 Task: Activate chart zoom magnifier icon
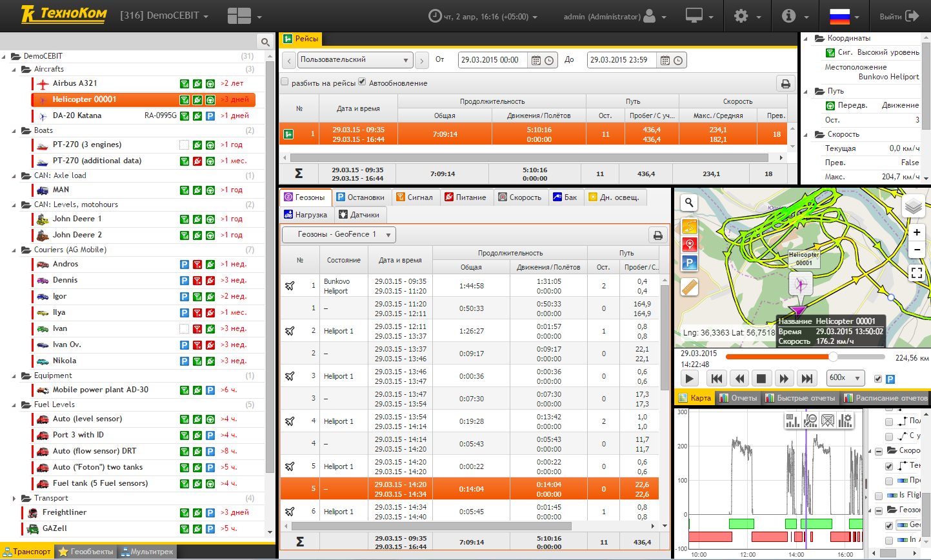tap(810, 421)
